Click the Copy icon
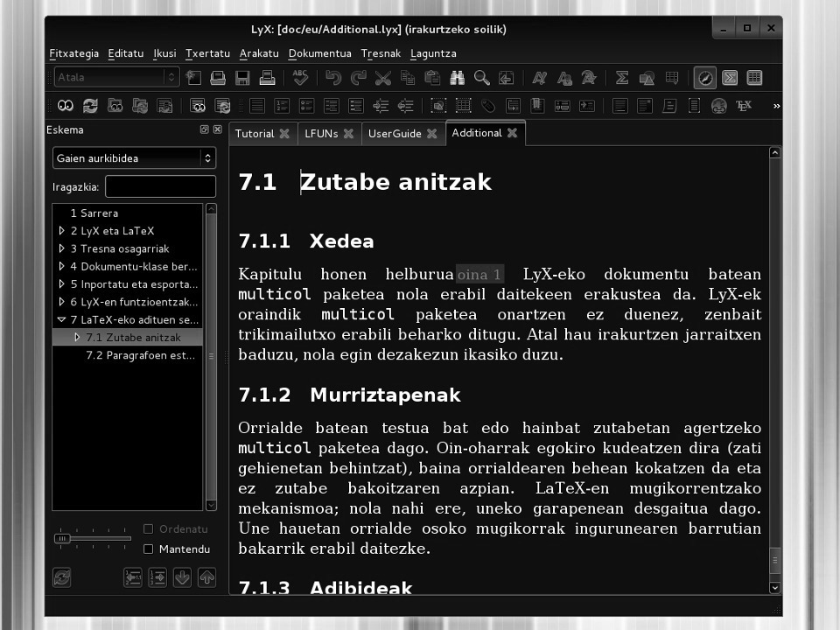This screenshot has height=630, width=840. pos(408,78)
